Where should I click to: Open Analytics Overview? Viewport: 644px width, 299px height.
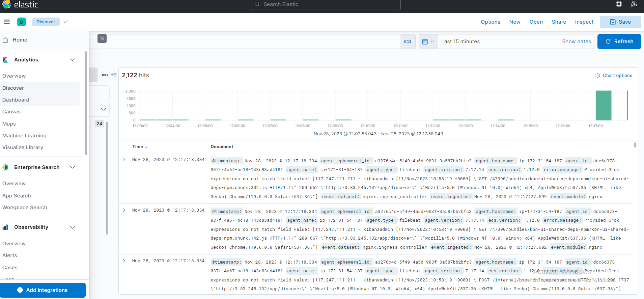pyautogui.click(x=14, y=76)
